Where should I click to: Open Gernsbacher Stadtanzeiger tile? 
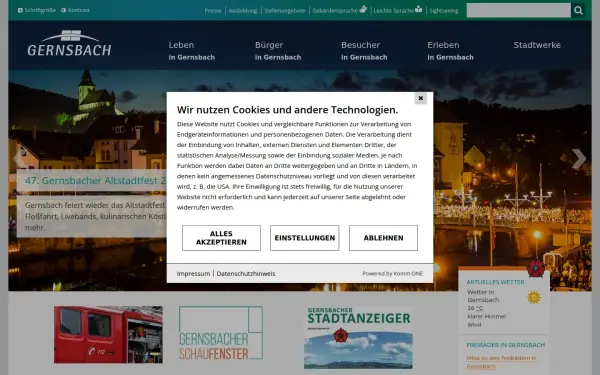358,337
